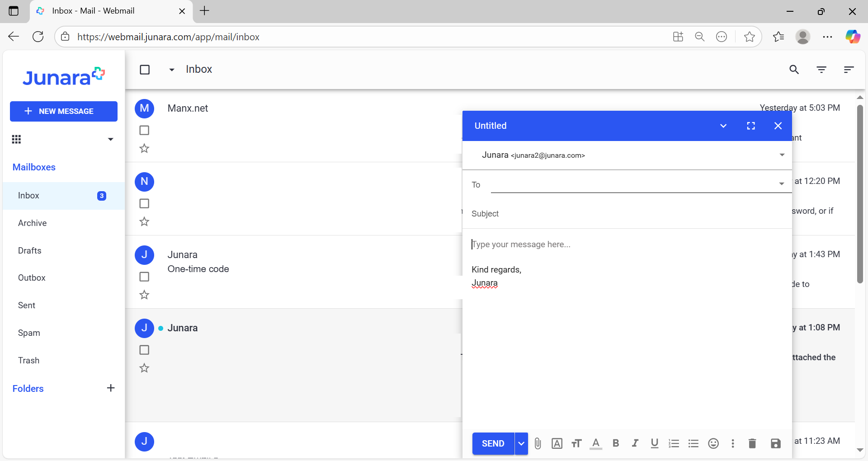Screen dimensions: 868x461
Task: Open the Inbox mailbox
Action: click(x=64, y=196)
